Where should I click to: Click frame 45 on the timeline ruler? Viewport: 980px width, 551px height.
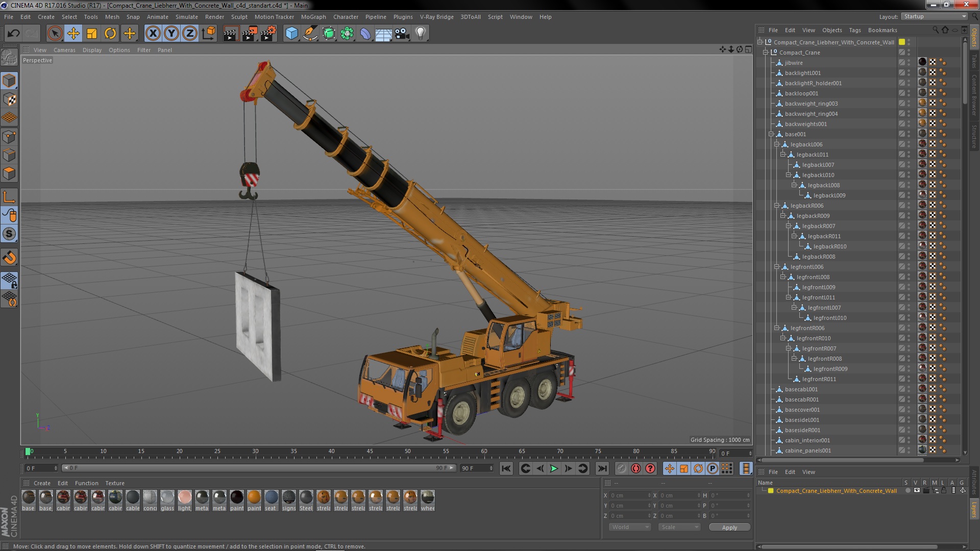pyautogui.click(x=370, y=452)
